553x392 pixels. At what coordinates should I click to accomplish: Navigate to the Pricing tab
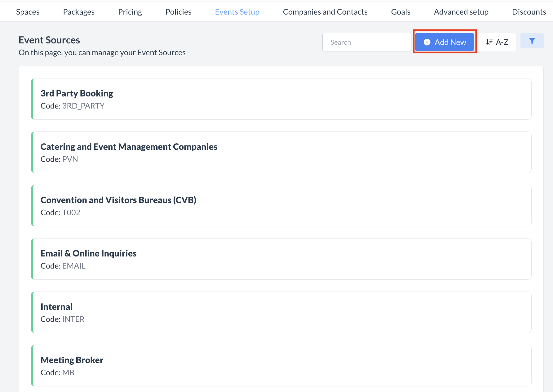(130, 11)
